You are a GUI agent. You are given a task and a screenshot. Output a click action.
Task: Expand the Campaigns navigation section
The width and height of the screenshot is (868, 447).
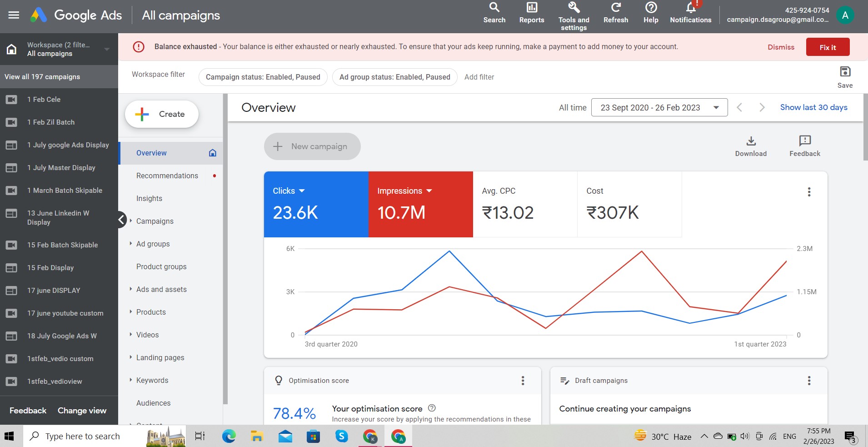[x=131, y=221]
